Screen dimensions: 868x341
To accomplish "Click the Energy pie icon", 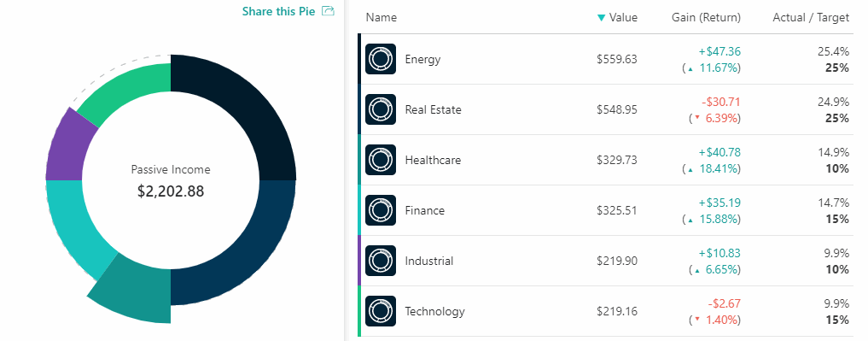I will (381, 59).
